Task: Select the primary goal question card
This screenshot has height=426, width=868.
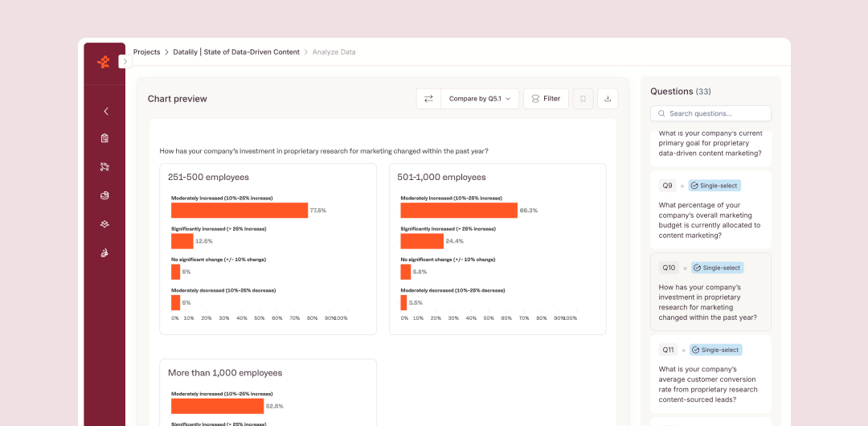Action: click(710, 147)
